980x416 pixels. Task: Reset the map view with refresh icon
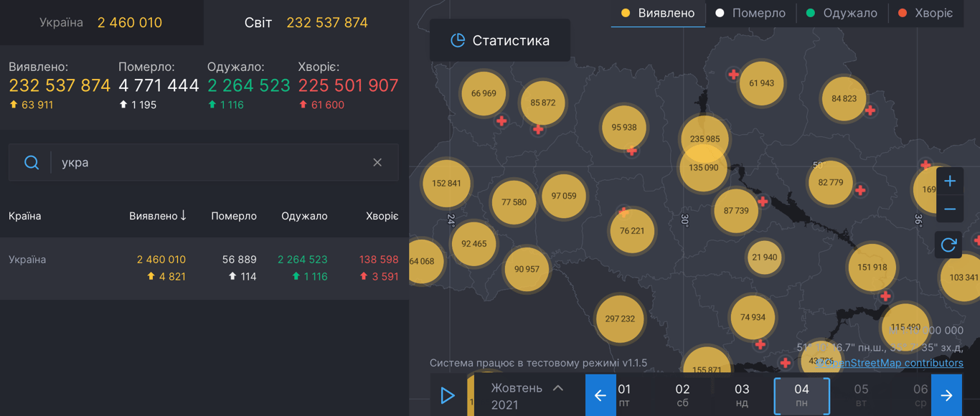click(948, 245)
